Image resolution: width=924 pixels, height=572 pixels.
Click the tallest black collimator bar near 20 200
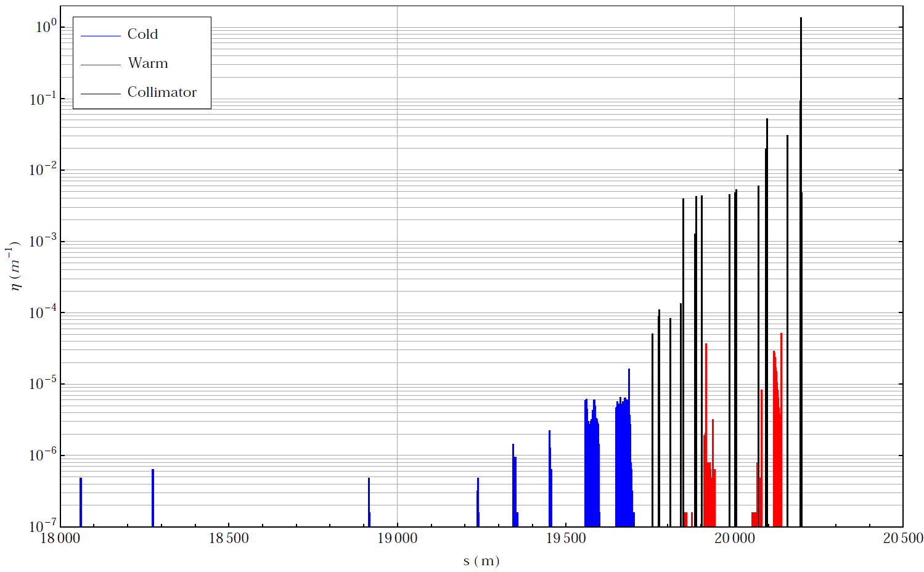801,272
